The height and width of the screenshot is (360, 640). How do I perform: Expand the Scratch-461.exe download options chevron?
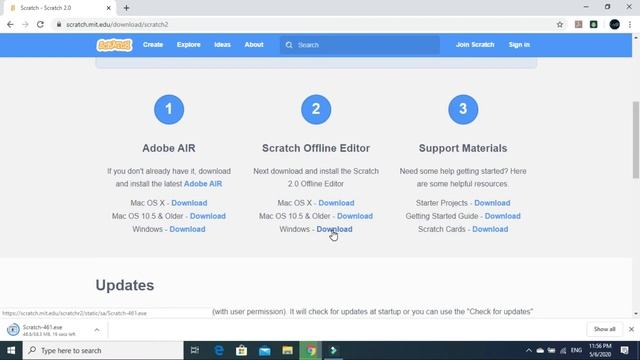[97, 330]
